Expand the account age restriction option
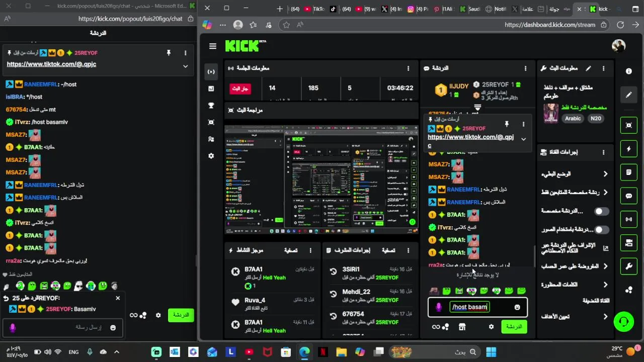 605,266
